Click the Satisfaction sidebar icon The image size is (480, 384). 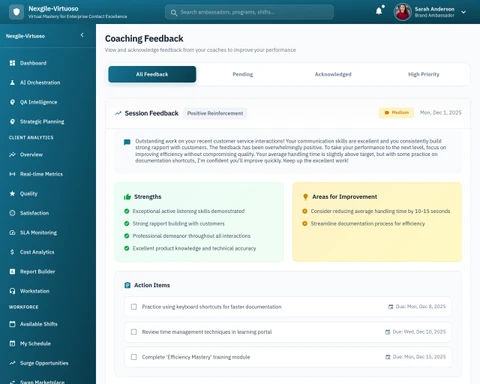(x=12, y=213)
